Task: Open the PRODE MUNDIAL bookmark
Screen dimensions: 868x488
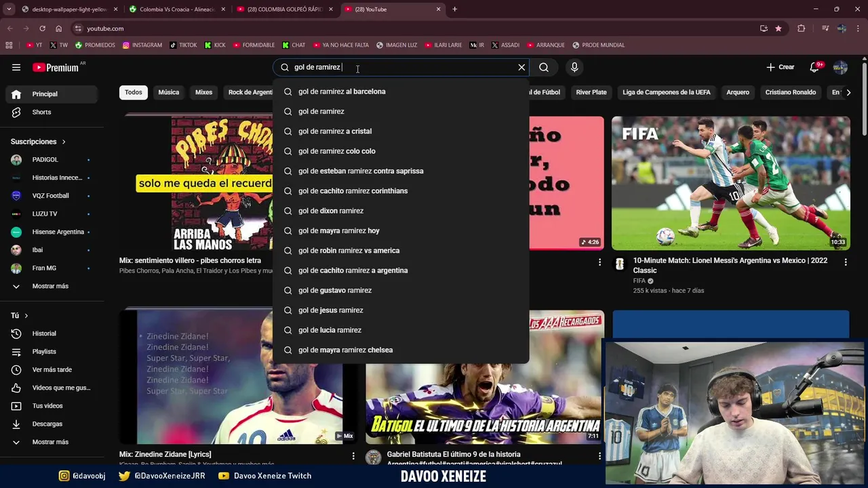Action: point(598,45)
